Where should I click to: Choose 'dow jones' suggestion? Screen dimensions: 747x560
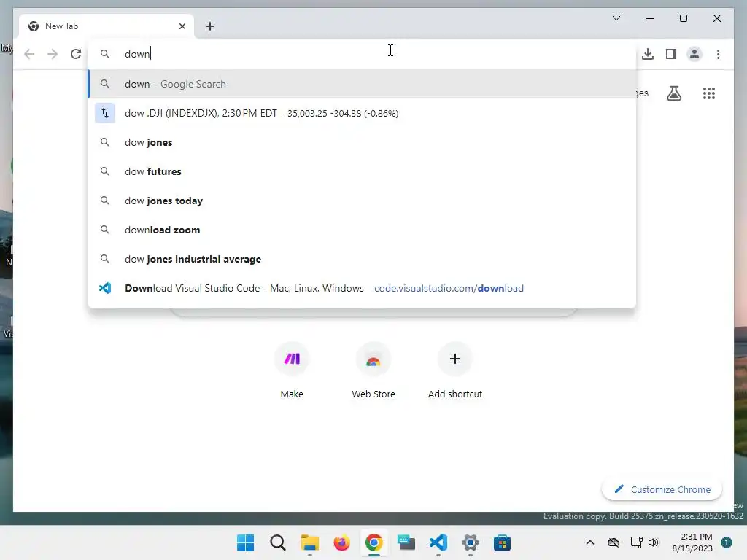[362, 142]
